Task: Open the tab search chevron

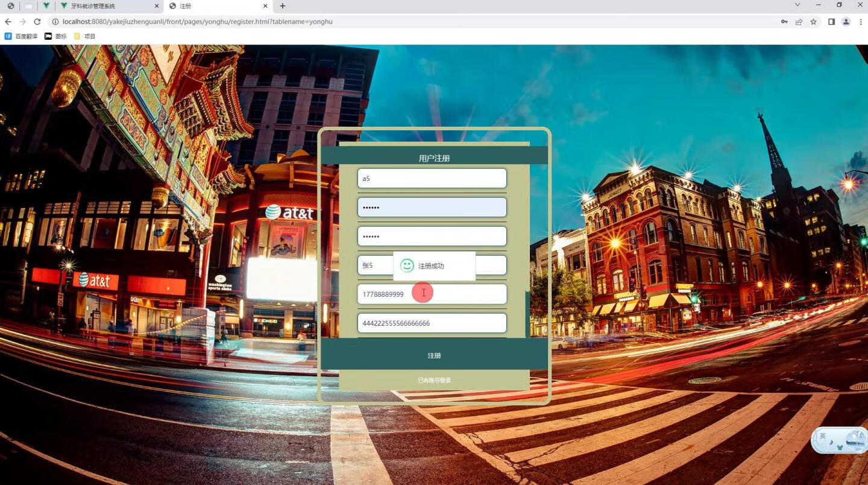Action: click(797, 5)
